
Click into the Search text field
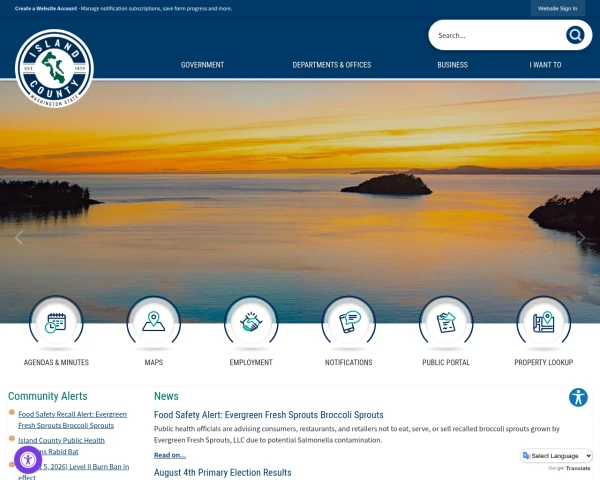coord(497,35)
